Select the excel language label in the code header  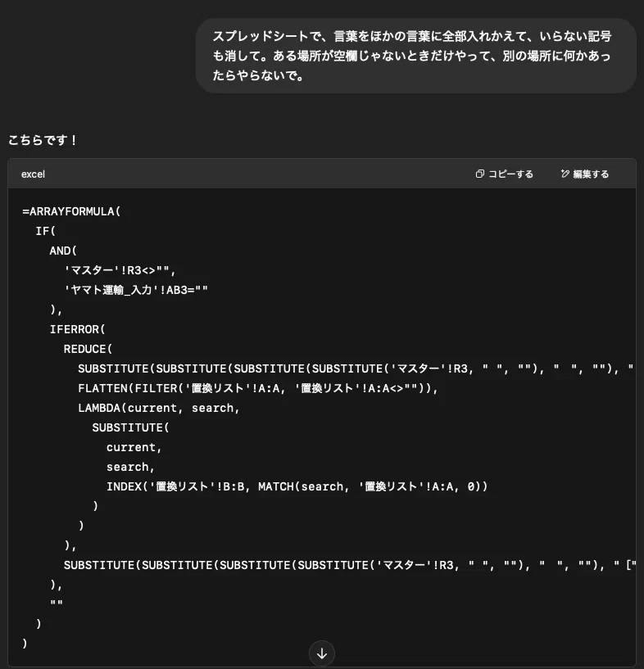tap(33, 174)
